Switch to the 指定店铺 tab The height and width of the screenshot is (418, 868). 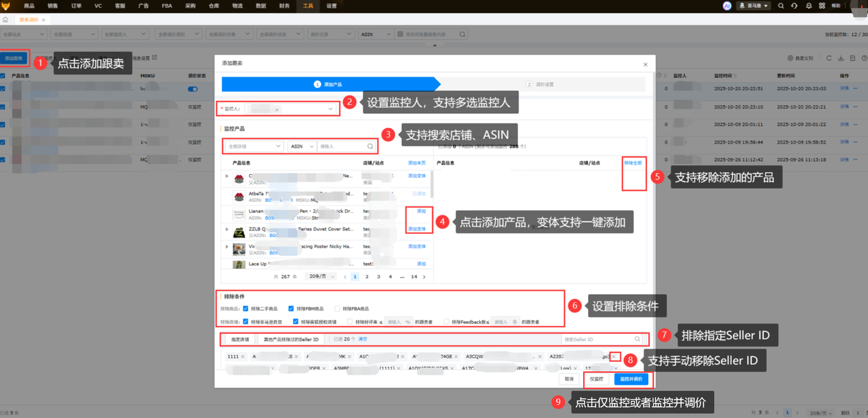click(240, 339)
